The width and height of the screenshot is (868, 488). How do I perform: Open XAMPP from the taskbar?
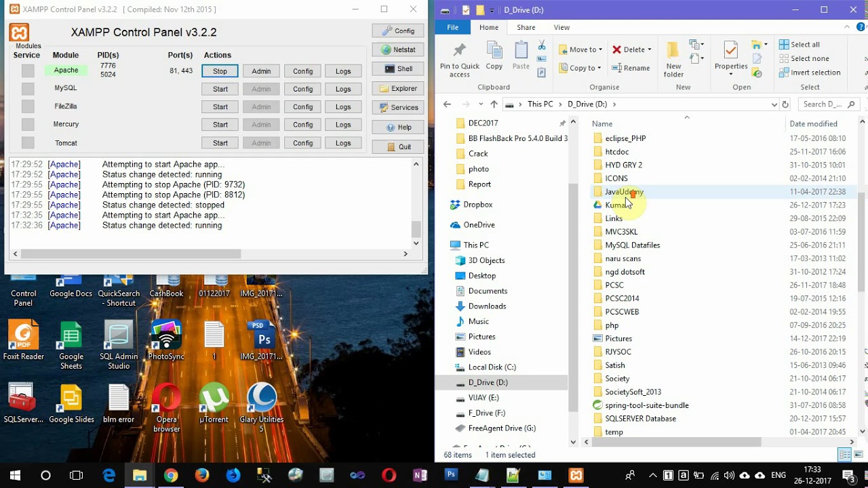point(576,475)
